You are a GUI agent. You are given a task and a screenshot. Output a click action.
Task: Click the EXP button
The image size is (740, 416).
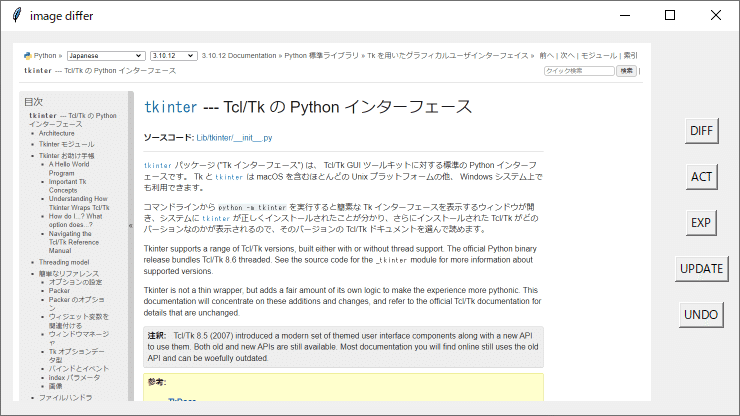coord(701,222)
